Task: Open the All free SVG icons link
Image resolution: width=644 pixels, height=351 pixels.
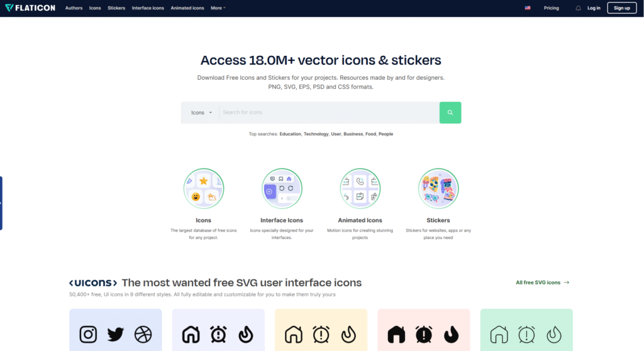Action: pyautogui.click(x=542, y=282)
